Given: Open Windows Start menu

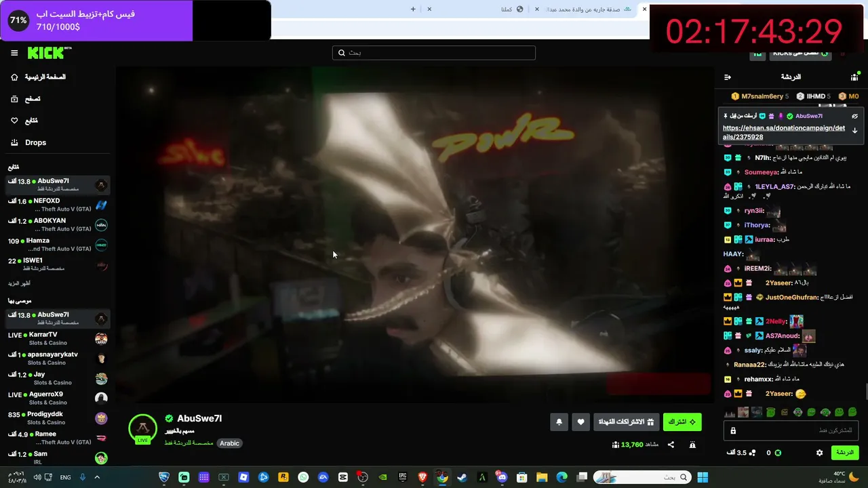Looking at the screenshot, I should click(703, 477).
